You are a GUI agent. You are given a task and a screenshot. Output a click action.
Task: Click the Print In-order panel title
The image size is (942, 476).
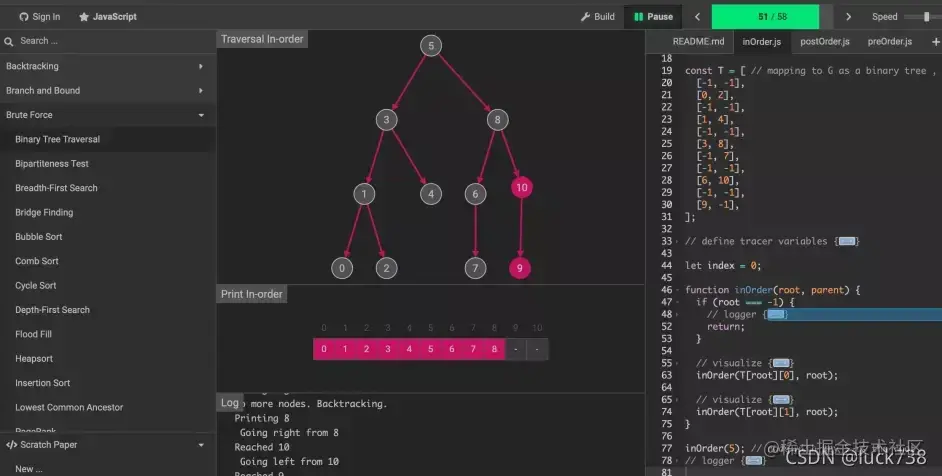pos(251,294)
